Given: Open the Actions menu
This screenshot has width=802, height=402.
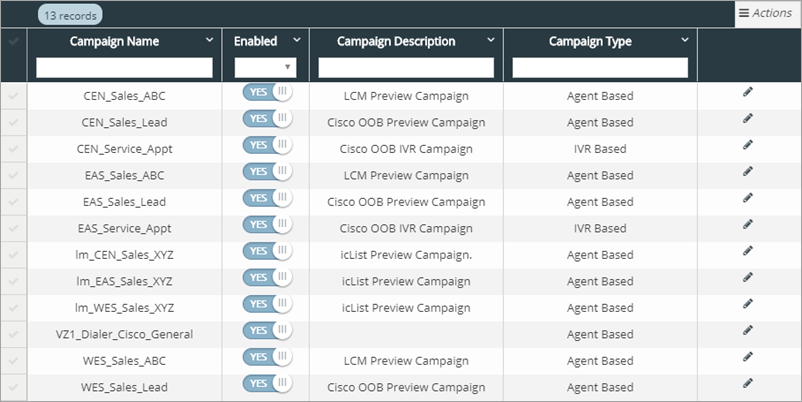Looking at the screenshot, I should pos(765,13).
